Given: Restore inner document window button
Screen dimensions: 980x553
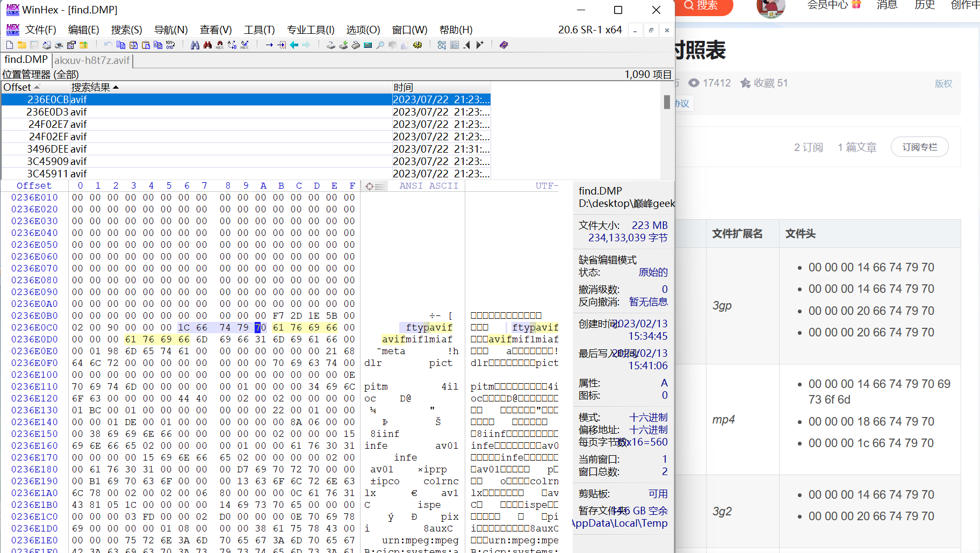Looking at the screenshot, I should [651, 30].
